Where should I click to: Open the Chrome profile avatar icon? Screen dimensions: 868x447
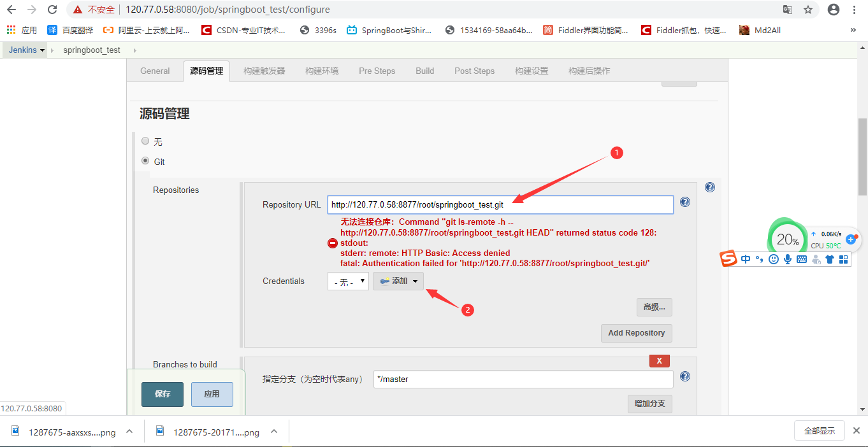point(834,10)
